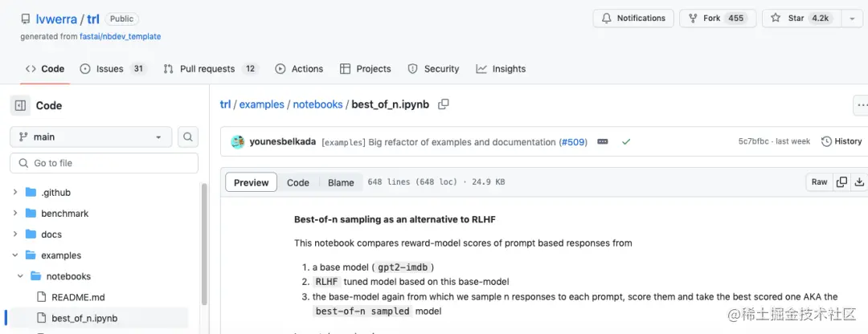
Task: Click the Go to file search field
Action: pos(104,163)
